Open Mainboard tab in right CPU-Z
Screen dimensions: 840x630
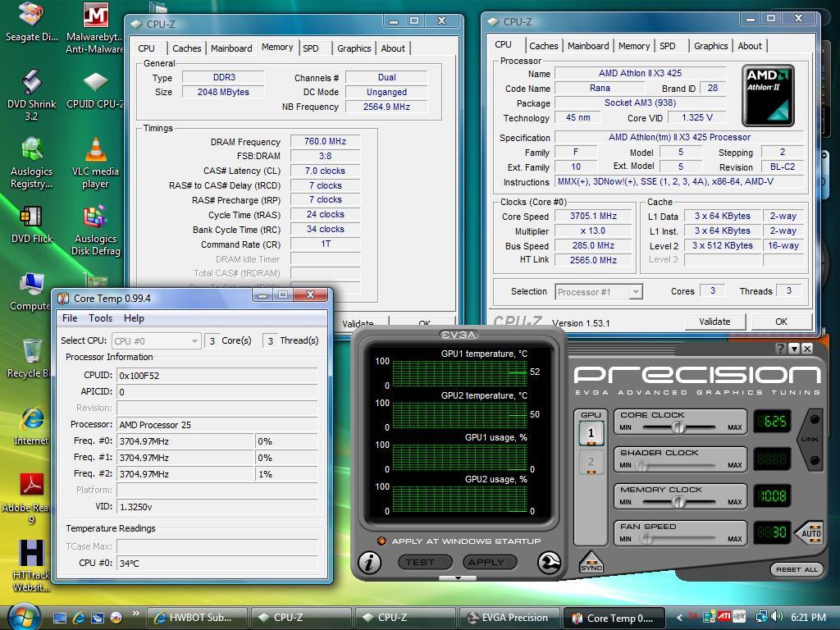point(587,46)
